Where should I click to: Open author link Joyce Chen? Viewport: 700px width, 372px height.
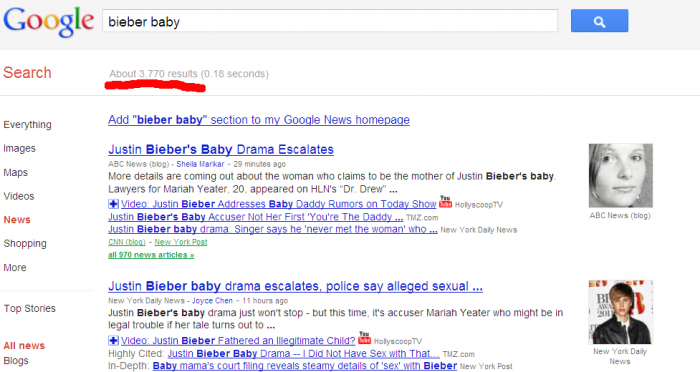click(212, 301)
